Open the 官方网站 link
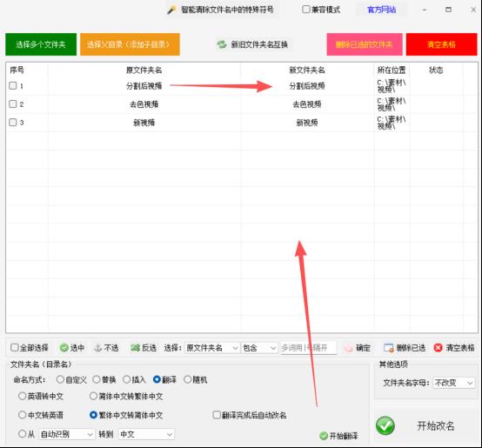This screenshot has height=448, width=482. click(381, 10)
